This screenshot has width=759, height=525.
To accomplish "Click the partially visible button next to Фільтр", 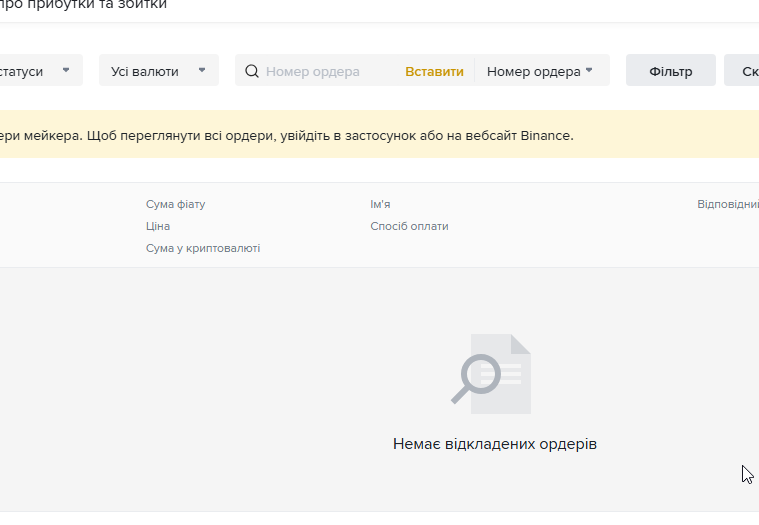I will point(742,71).
